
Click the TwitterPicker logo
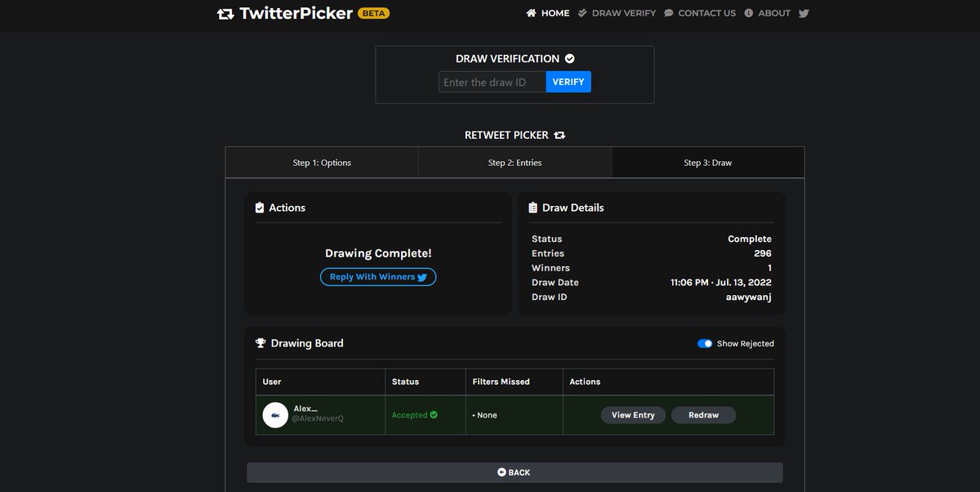[285, 13]
